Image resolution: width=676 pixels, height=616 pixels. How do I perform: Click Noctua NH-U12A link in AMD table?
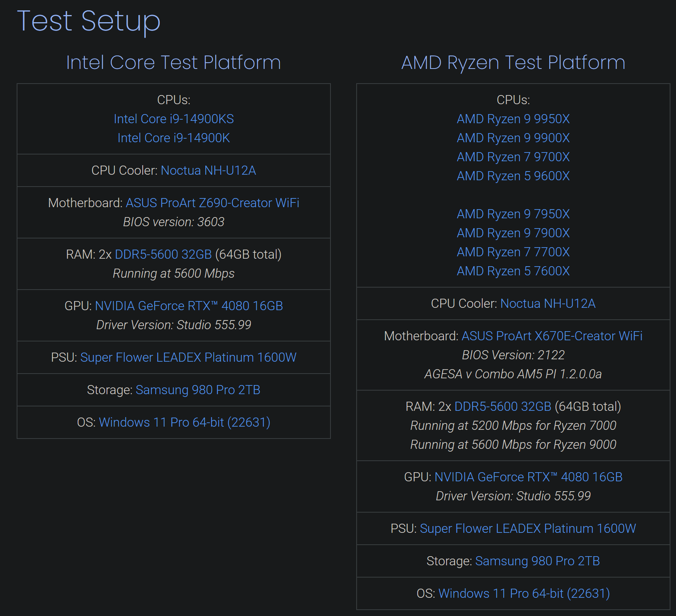[548, 303]
